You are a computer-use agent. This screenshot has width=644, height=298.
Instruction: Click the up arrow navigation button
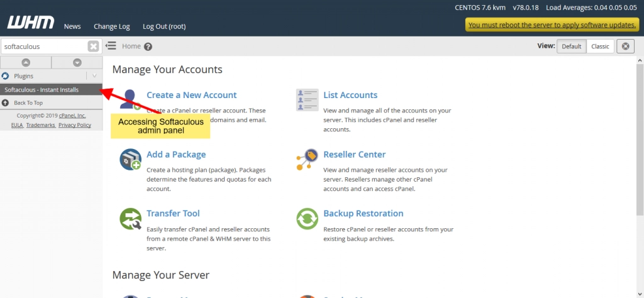25,62
